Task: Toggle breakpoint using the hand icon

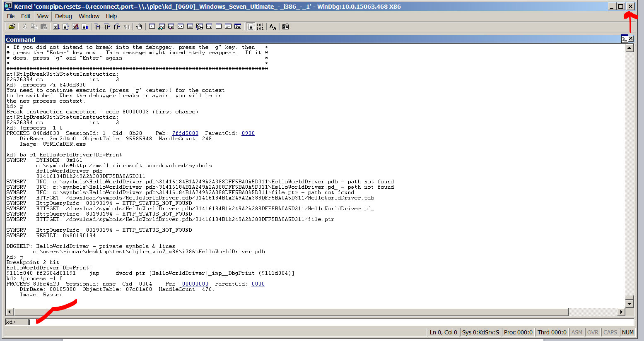Action: pyautogui.click(x=139, y=26)
